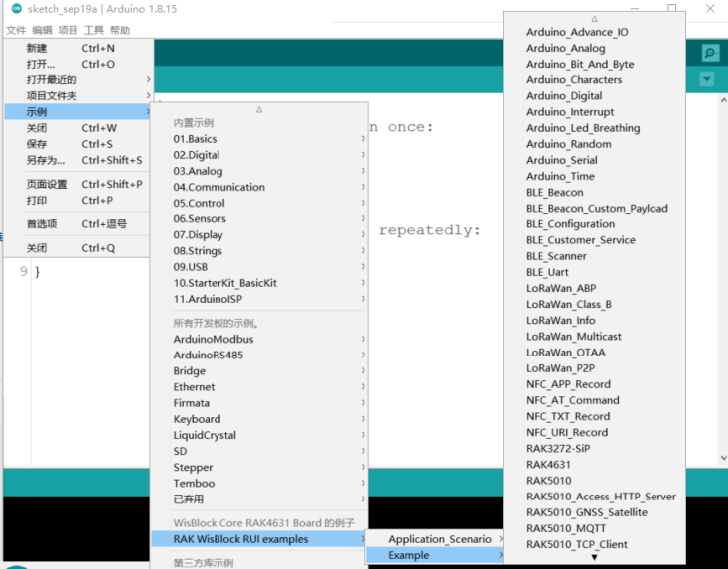Screen dimensions: 728x569
Task: Open RAK5010_MQTT example
Action: [594, 528]
